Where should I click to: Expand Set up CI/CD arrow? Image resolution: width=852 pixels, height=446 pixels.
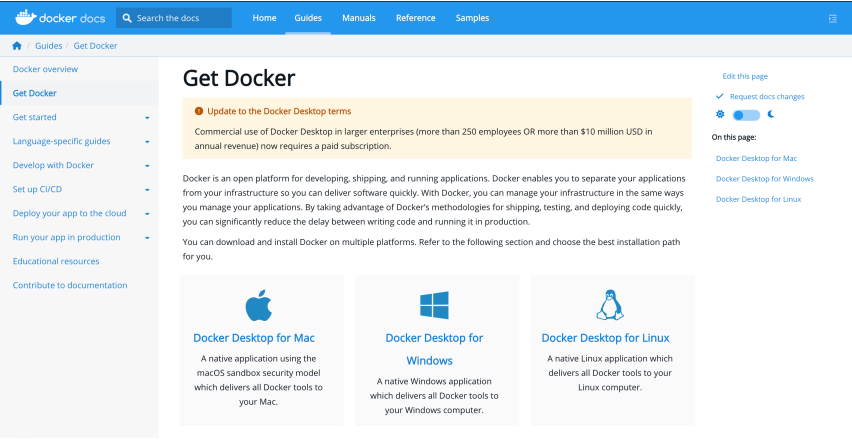[x=147, y=190]
